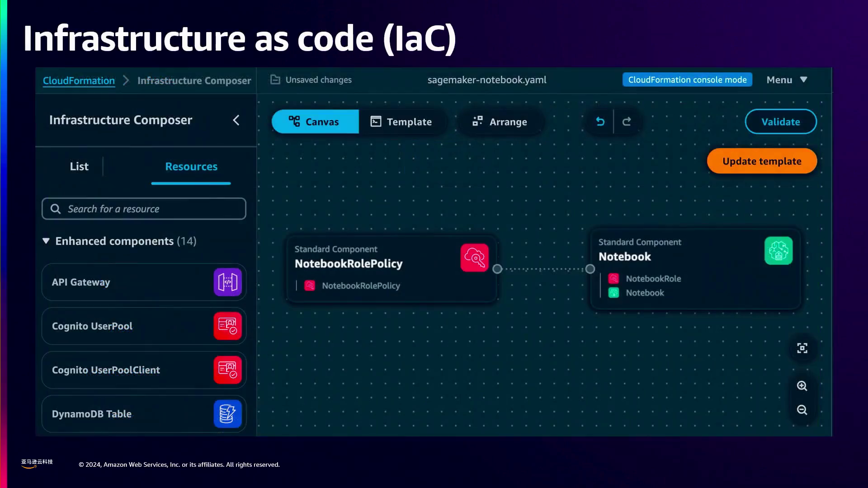Click the Notebook SageMaker green card icon
The height and width of the screenshot is (488, 868).
(778, 251)
